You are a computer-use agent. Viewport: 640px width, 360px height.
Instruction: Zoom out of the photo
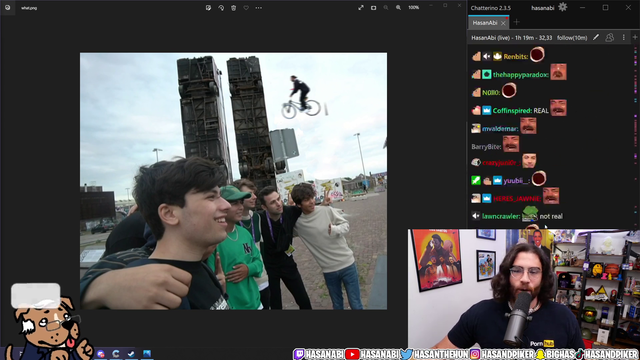[x=386, y=8]
